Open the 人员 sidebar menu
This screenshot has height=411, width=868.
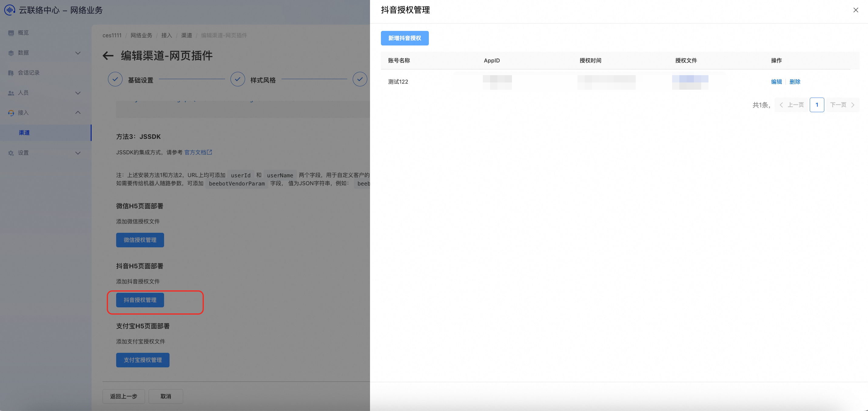(x=45, y=93)
